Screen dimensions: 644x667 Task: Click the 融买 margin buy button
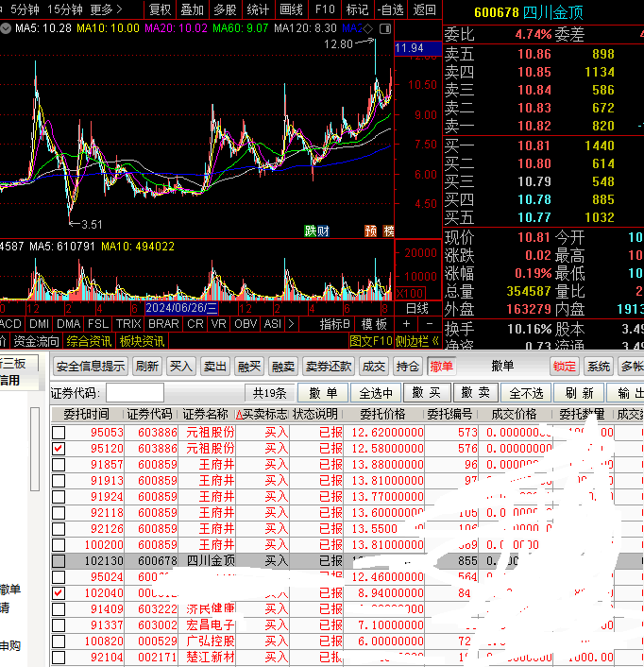point(249,367)
